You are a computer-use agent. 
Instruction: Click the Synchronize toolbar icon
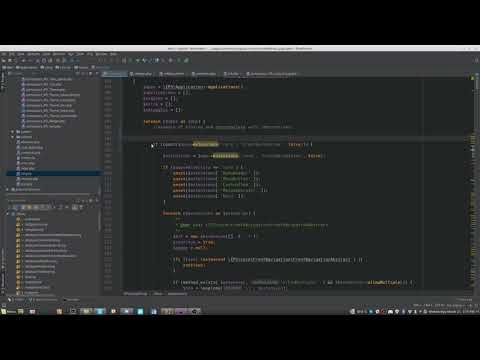point(16,60)
